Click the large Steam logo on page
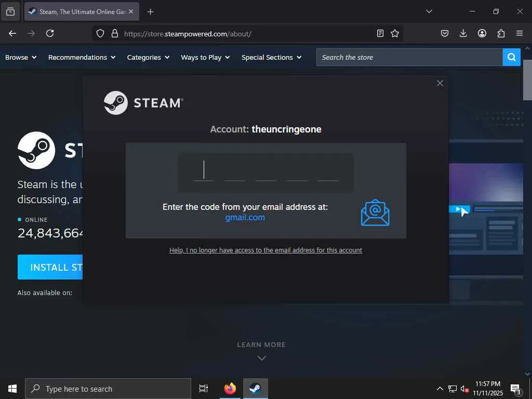Image resolution: width=532 pixels, height=399 pixels. tap(36, 150)
